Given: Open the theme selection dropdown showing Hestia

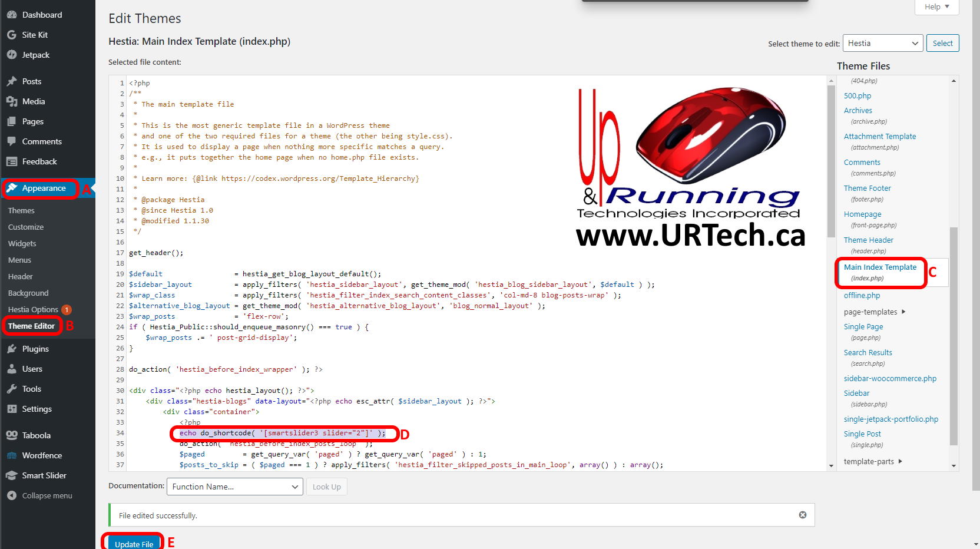Looking at the screenshot, I should click(882, 43).
